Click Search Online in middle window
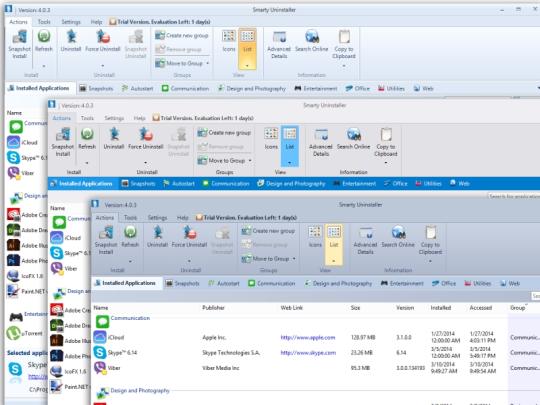Screen dimensions: 540x405 tap(353, 138)
